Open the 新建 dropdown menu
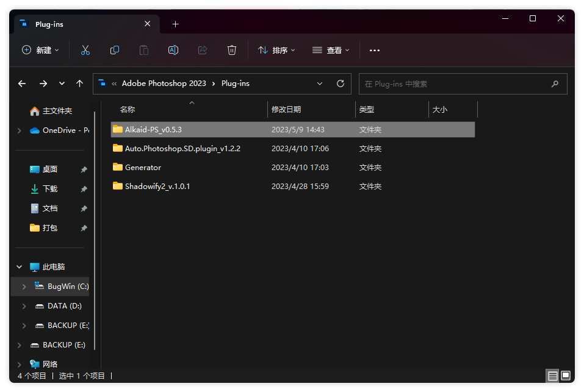The image size is (584, 392). [x=41, y=50]
